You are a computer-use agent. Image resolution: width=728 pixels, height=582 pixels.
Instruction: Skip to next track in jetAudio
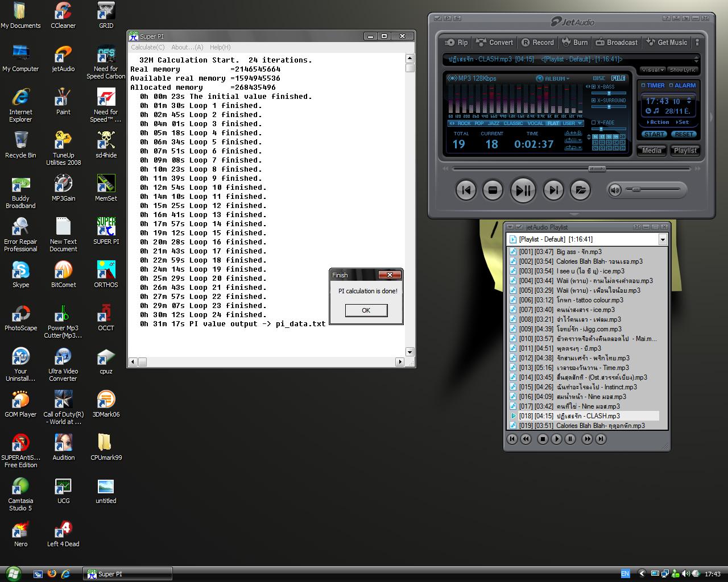pos(553,190)
